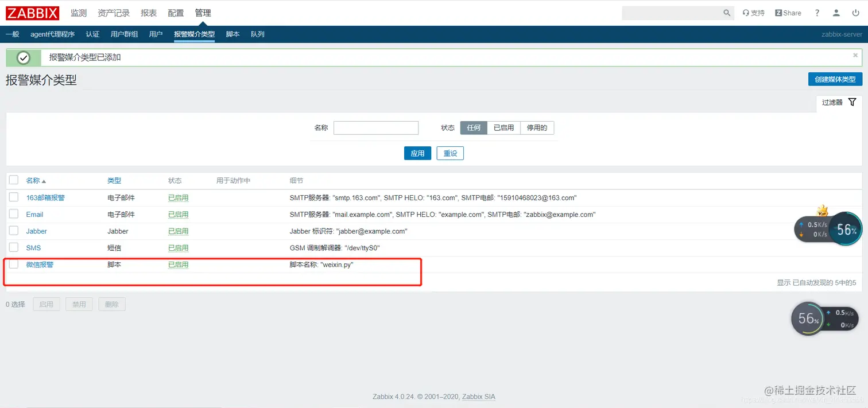Click the green checkmark success icon
The image size is (868, 408).
pos(24,57)
